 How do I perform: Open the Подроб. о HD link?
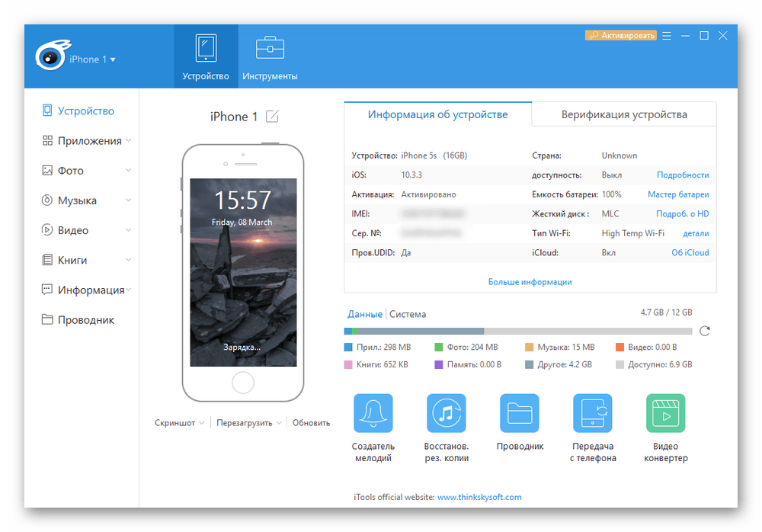pos(682,214)
